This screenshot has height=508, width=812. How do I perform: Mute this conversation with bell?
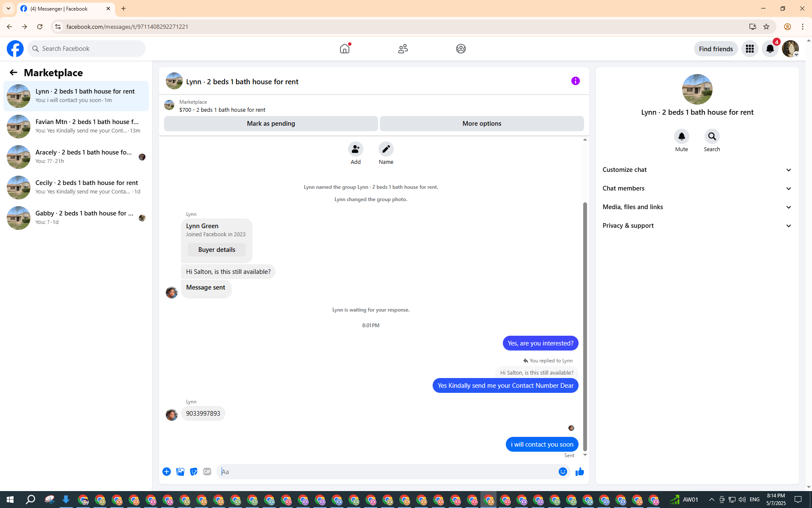click(681, 136)
